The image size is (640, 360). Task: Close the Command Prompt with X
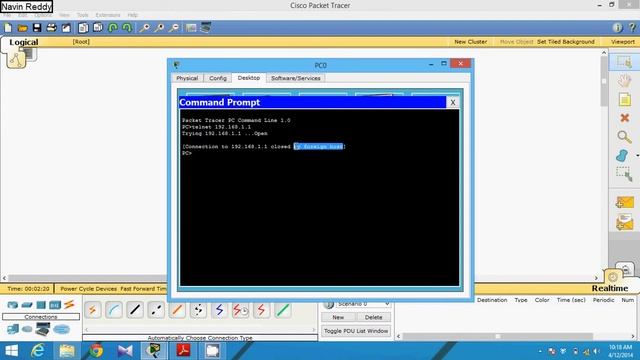(x=453, y=102)
